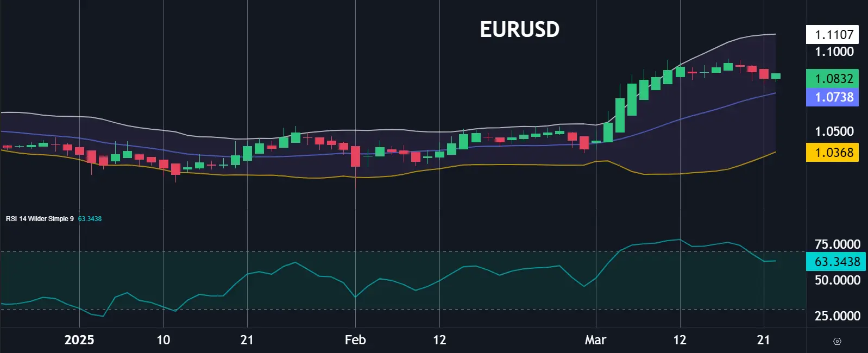Click the 75.0000 RSI axis label
This screenshot has width=868, height=353.
click(x=838, y=244)
